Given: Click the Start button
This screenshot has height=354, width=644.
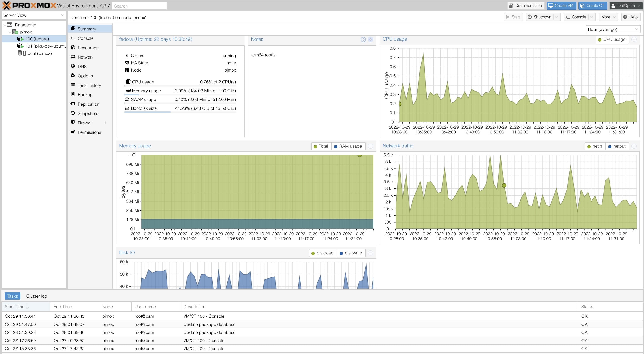Looking at the screenshot, I should pyautogui.click(x=513, y=17).
